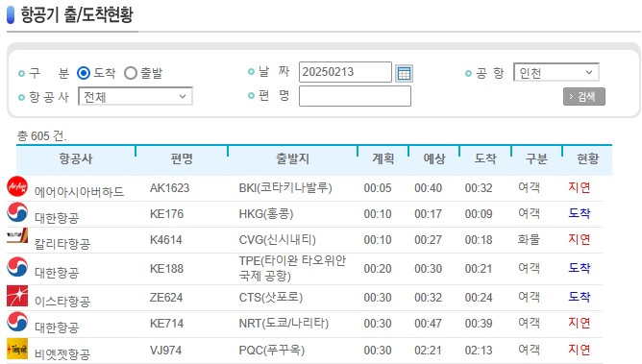Click 도착 status of ZE624 flight

(x=579, y=297)
